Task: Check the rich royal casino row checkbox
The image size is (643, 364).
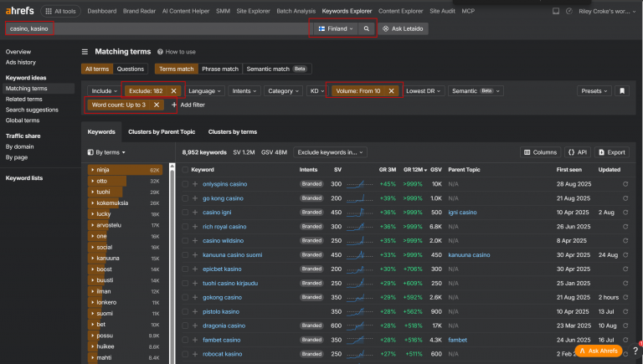Action: click(185, 227)
